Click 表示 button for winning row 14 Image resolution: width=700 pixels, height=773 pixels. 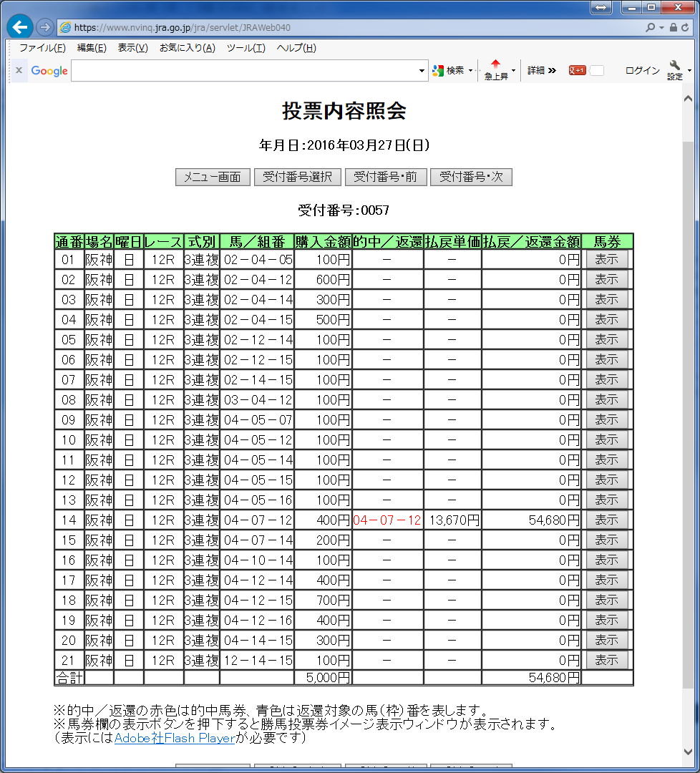click(x=607, y=520)
